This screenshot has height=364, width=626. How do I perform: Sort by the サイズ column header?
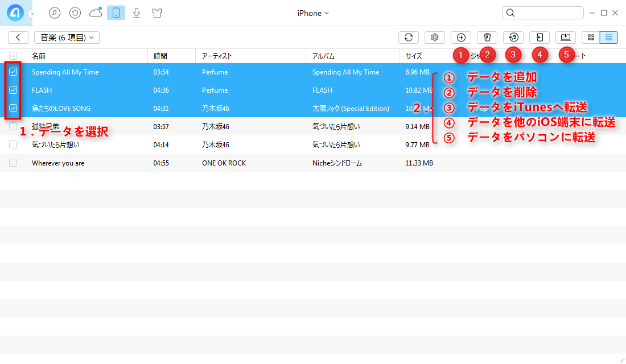coord(414,56)
